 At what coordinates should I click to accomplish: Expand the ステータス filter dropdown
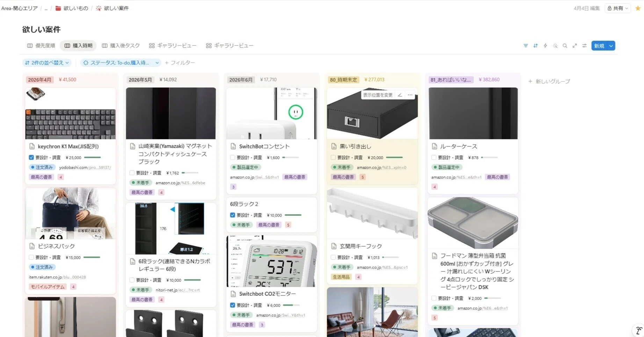coord(121,63)
